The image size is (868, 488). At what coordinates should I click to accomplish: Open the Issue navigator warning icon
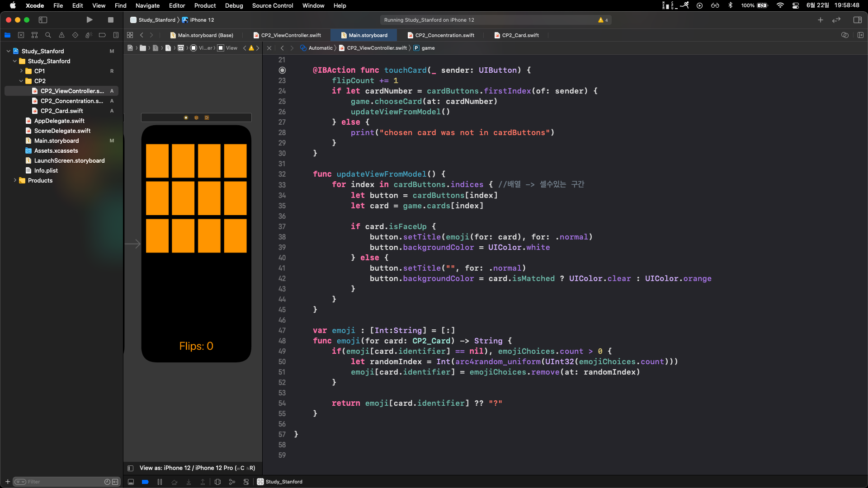click(x=61, y=35)
